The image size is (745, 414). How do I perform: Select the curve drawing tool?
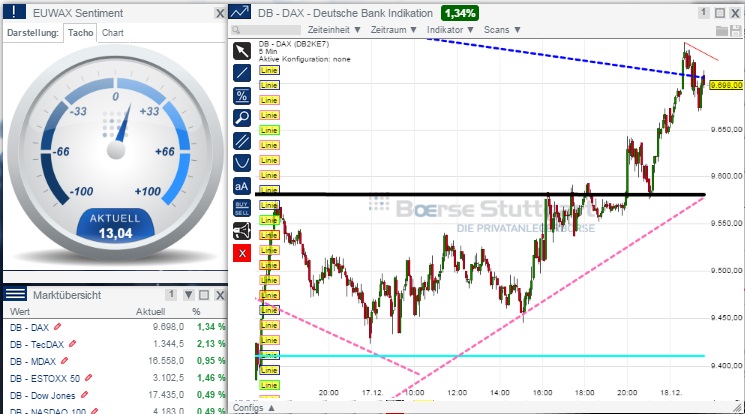[242, 162]
